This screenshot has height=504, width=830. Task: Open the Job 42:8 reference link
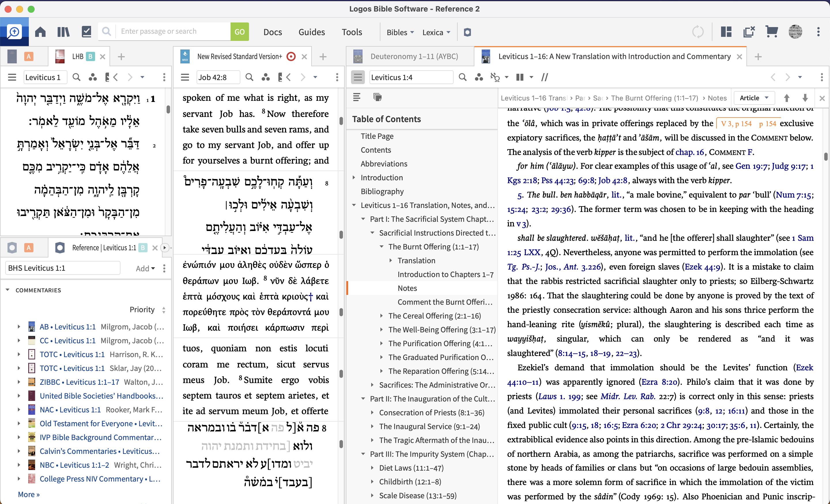click(612, 181)
